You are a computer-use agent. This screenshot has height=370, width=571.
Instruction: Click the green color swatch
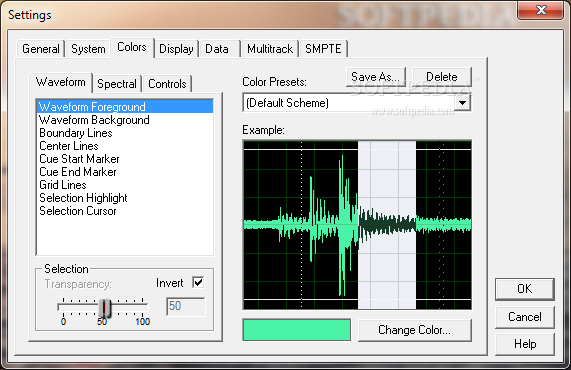pyautogui.click(x=297, y=330)
